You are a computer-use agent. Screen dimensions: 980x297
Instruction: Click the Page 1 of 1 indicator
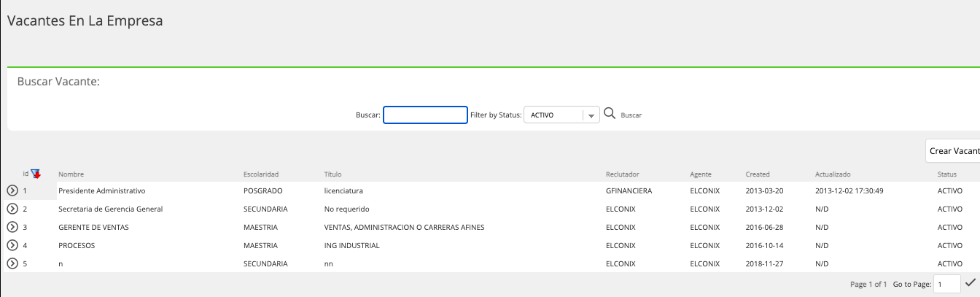click(x=868, y=284)
